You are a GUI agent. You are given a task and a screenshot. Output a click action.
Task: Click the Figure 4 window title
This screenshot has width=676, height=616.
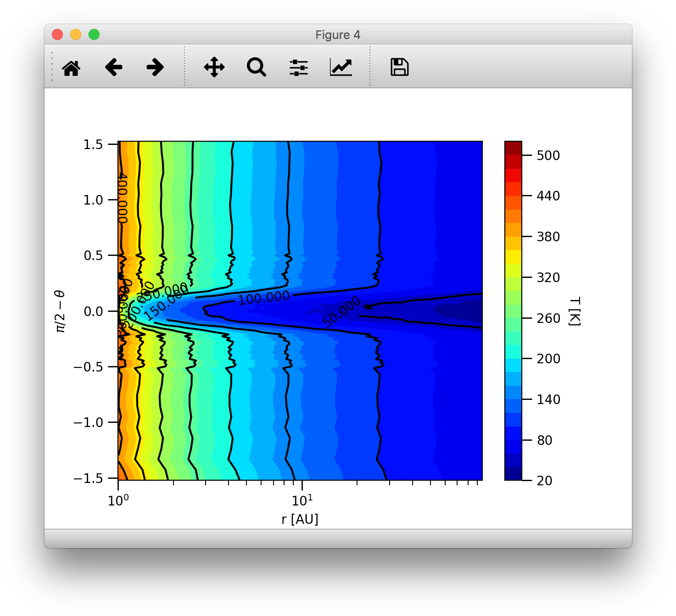(338, 35)
